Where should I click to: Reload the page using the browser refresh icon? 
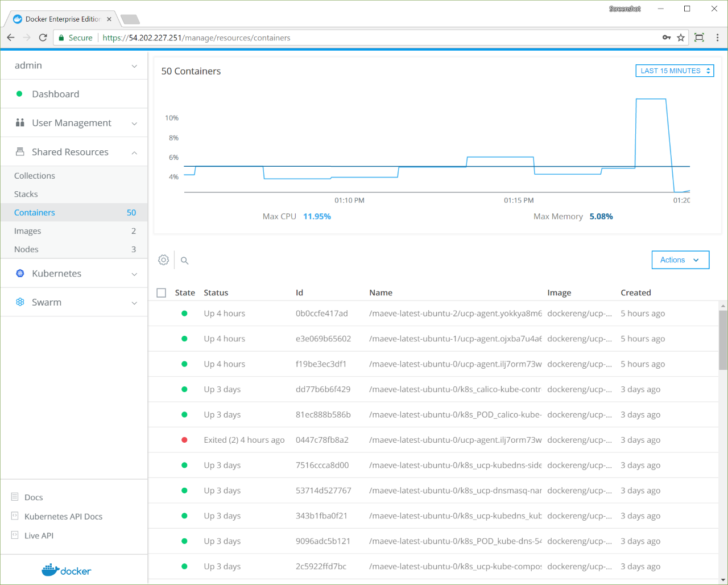pyautogui.click(x=43, y=38)
